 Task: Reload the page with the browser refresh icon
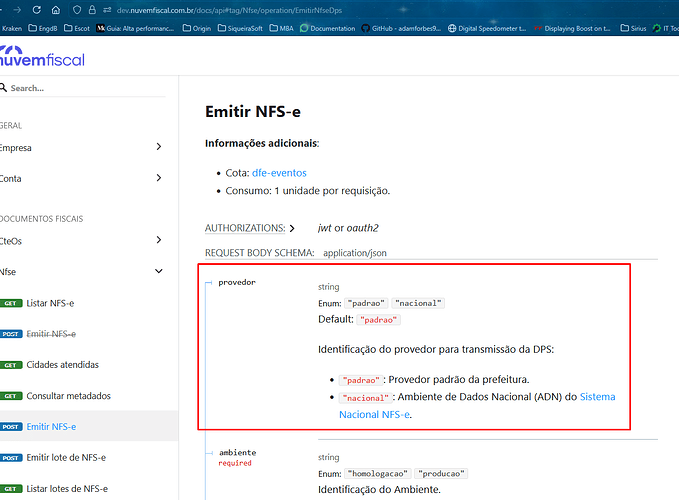(37, 10)
